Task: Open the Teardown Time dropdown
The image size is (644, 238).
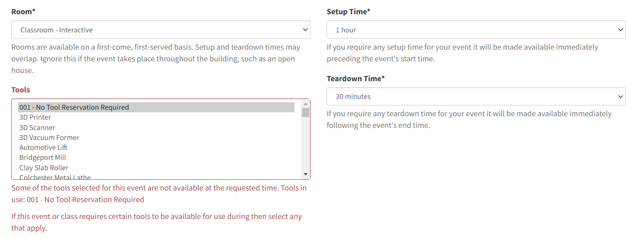Action: coord(476,96)
